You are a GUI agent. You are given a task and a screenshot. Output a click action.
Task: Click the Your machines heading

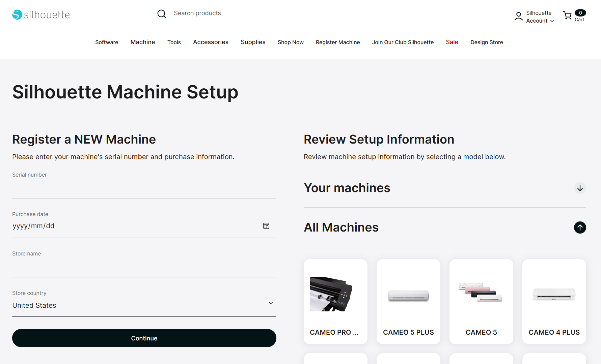click(x=347, y=188)
